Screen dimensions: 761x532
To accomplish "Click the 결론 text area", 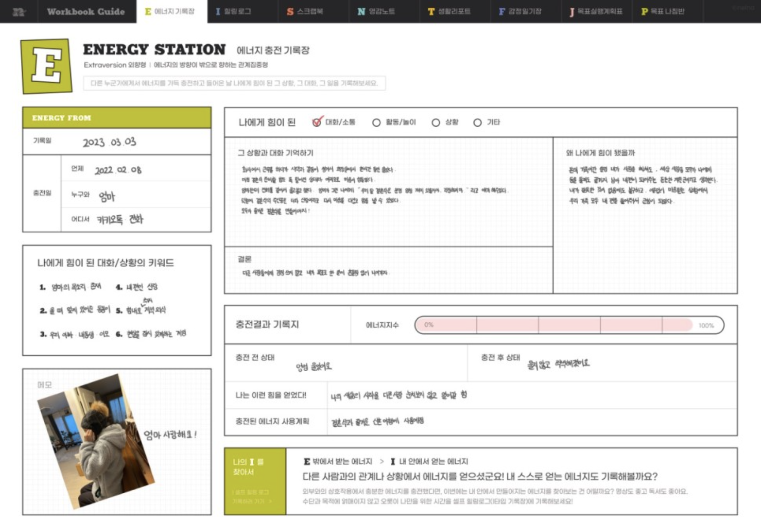I will tap(389, 270).
